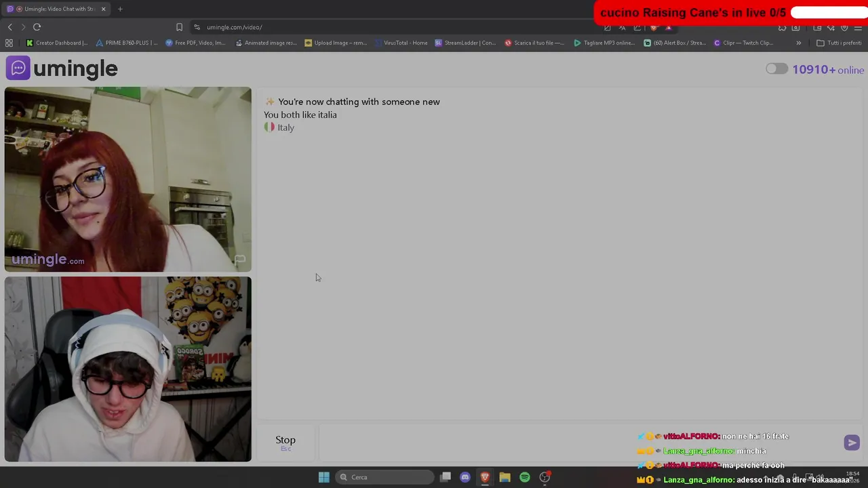Click the stranger's video feed
Image resolution: width=868 pixels, height=488 pixels.
[x=127, y=180]
